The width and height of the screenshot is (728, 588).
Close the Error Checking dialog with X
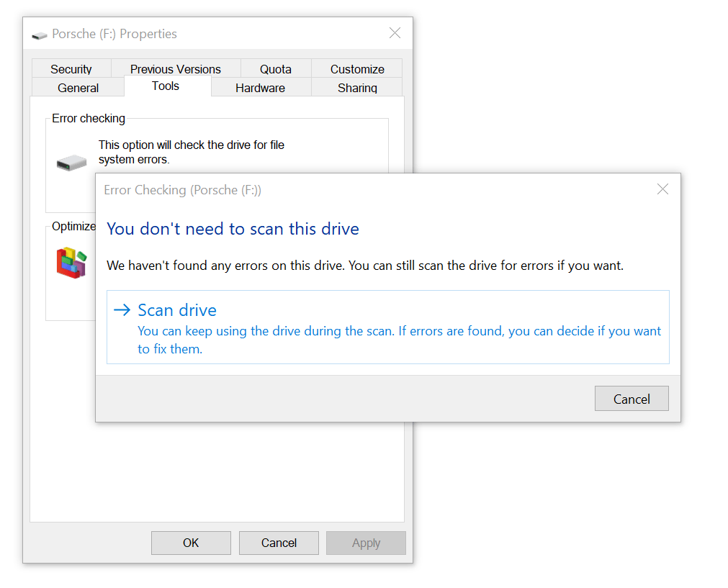662,189
